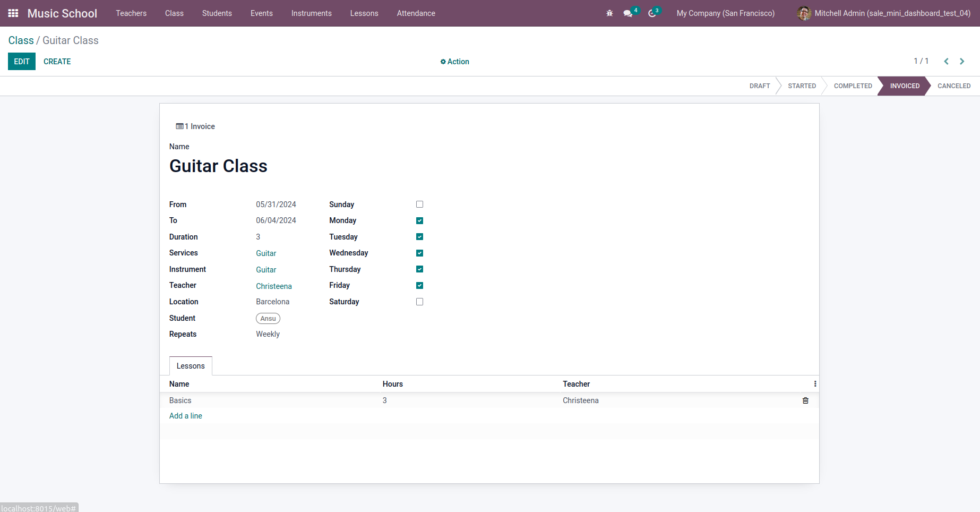Click the Guitar Class name heading
The width and height of the screenshot is (980, 512).
pyautogui.click(x=218, y=166)
